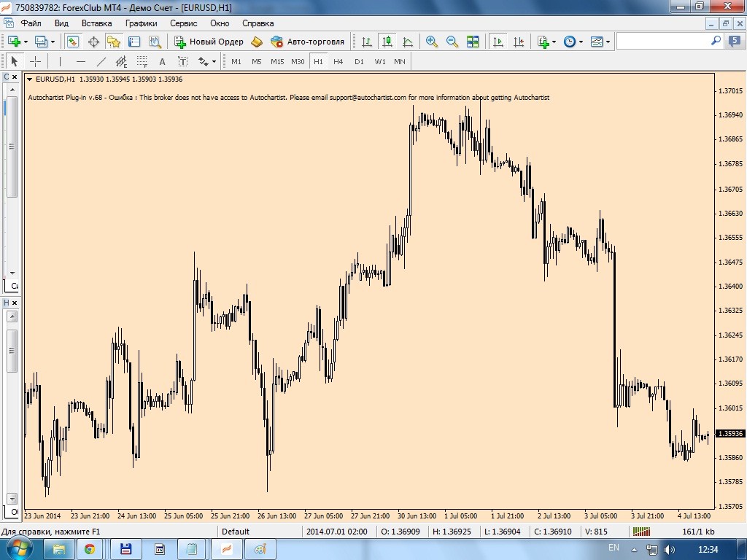The height and width of the screenshot is (560, 747).
Task: Switch to the M5 timeframe
Action: [257, 61]
